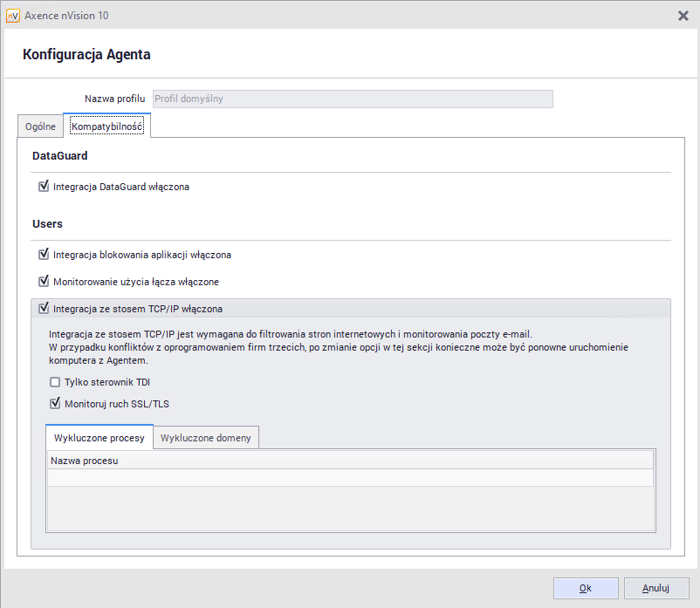Image resolution: width=700 pixels, height=608 pixels.
Task: Disable Integracja DataGuard włączona
Action: (x=44, y=186)
